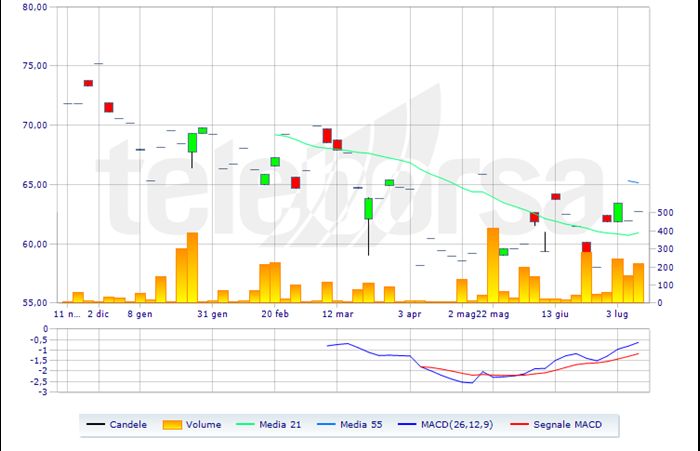
Task: Click the 65,00 price axis label
Action: pos(35,185)
